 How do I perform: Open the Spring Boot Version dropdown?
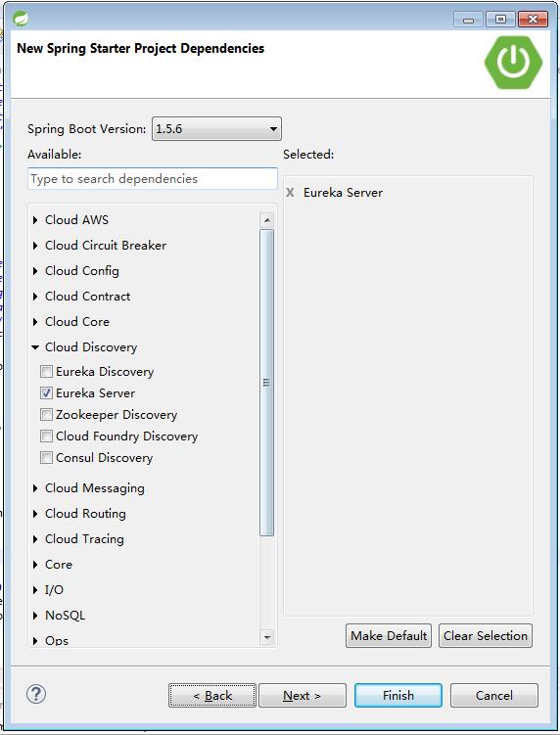point(216,129)
